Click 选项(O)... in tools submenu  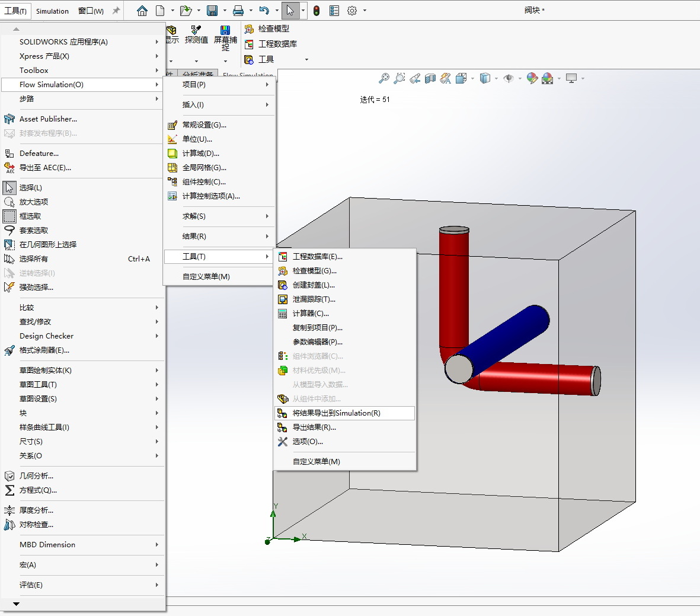point(344,442)
